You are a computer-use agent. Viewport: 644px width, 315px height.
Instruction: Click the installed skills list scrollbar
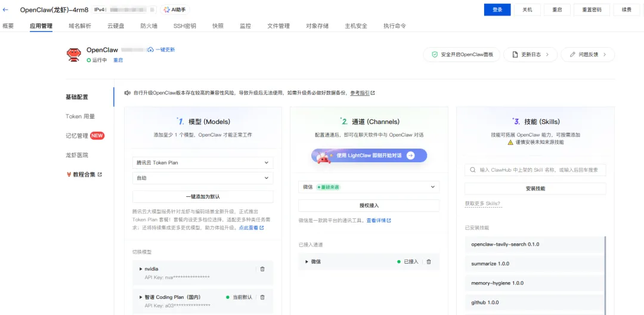605,275
